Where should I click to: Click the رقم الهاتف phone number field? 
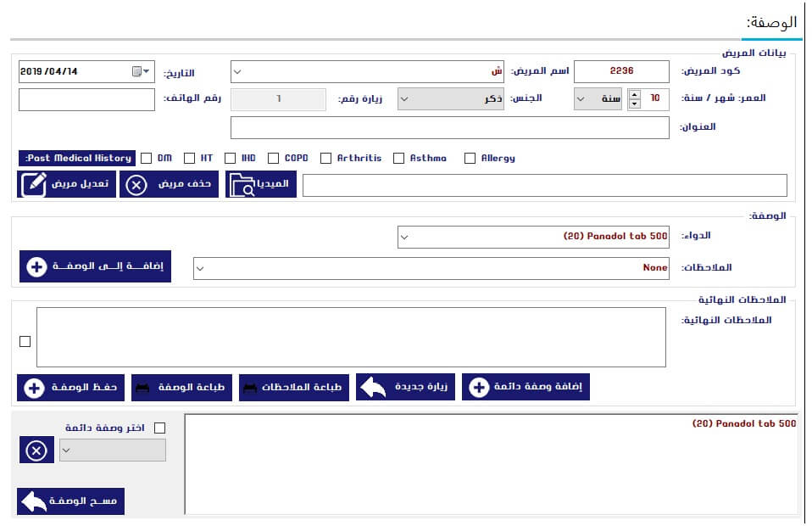click(86, 99)
